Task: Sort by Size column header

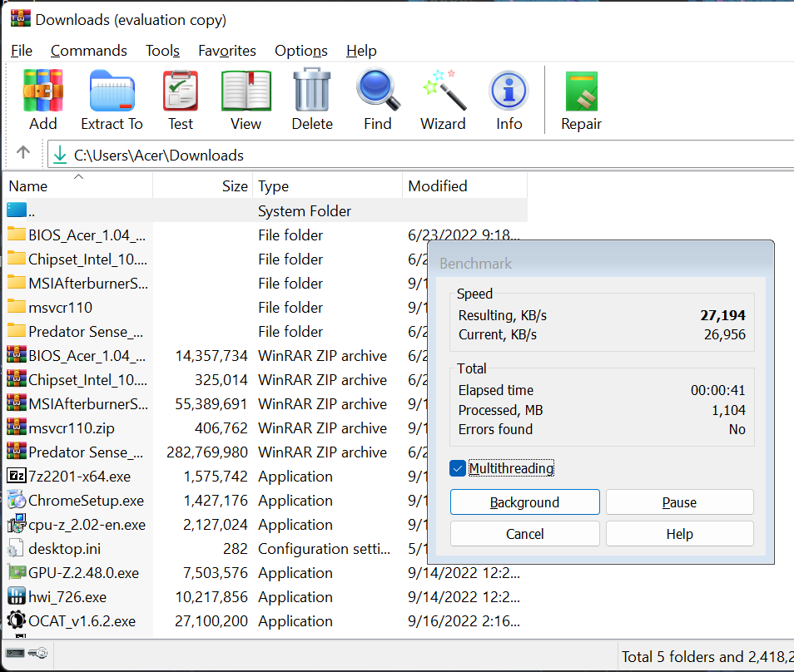Action: [202, 185]
